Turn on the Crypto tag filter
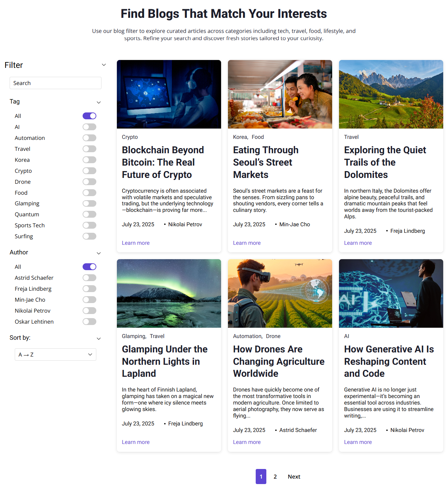Screen dimensions: 448x494 pyautogui.click(x=89, y=171)
